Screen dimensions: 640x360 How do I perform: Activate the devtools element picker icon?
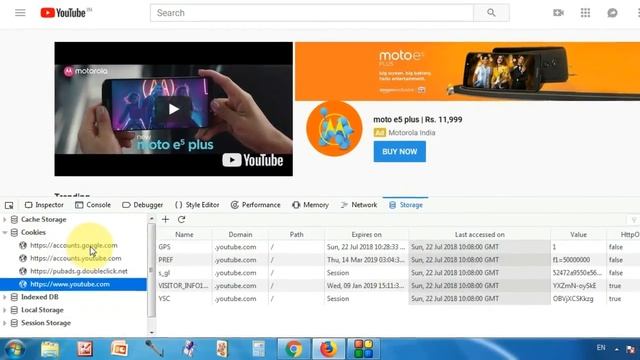point(9,205)
